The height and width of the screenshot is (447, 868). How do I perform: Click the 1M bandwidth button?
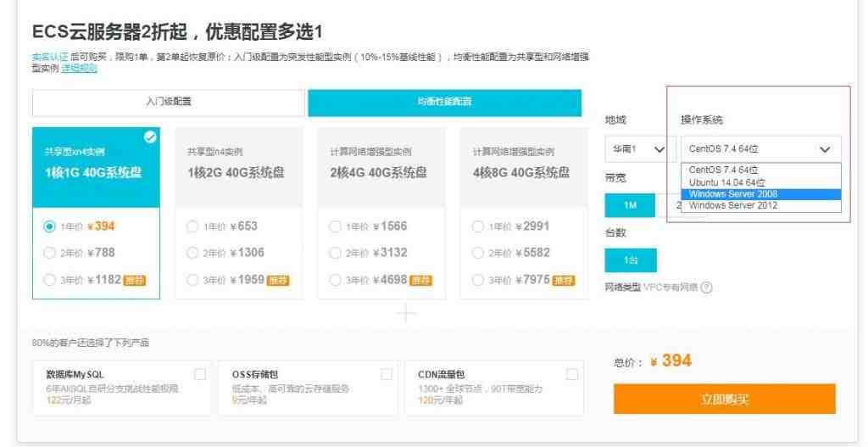[631, 205]
